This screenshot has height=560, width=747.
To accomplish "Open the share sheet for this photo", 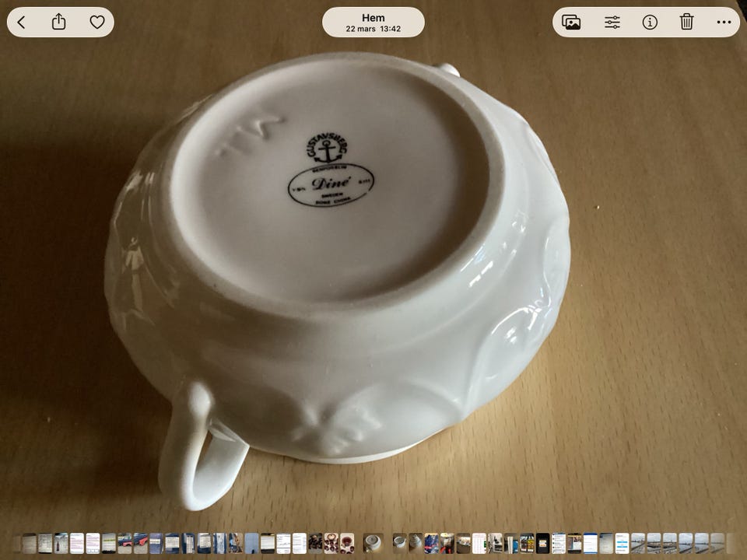I will 58,22.
